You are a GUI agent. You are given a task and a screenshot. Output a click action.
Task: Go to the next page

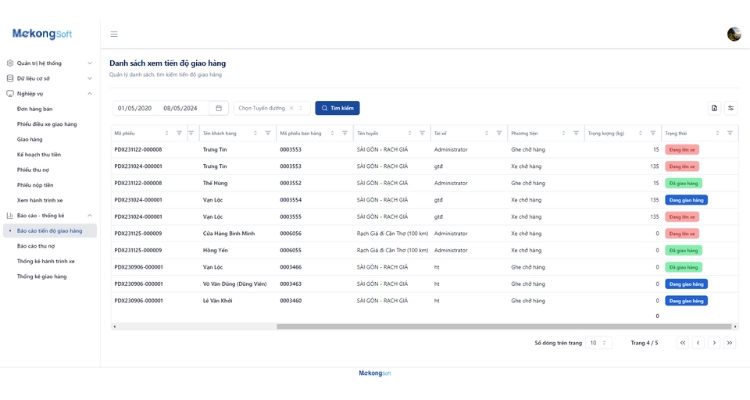[714, 343]
